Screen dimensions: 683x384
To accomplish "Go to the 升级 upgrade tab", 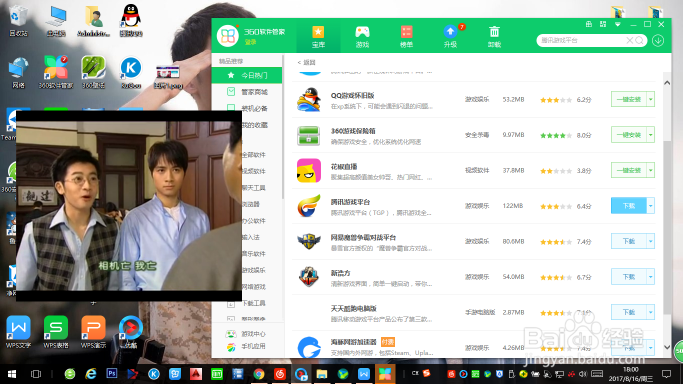I will [x=450, y=37].
